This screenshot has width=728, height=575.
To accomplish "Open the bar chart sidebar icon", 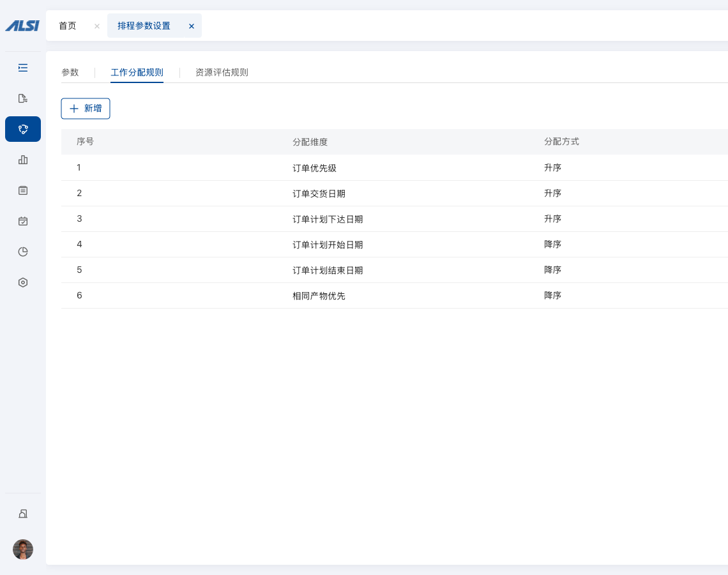I will coord(23,160).
